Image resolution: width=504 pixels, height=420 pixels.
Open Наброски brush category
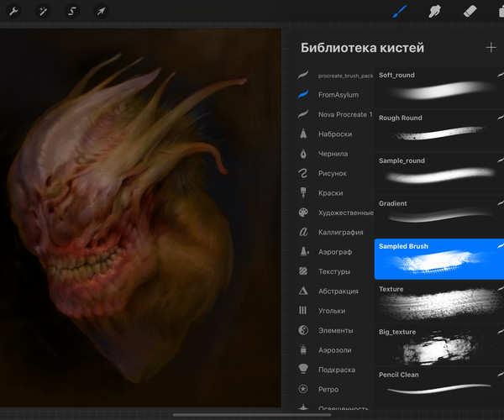[334, 134]
